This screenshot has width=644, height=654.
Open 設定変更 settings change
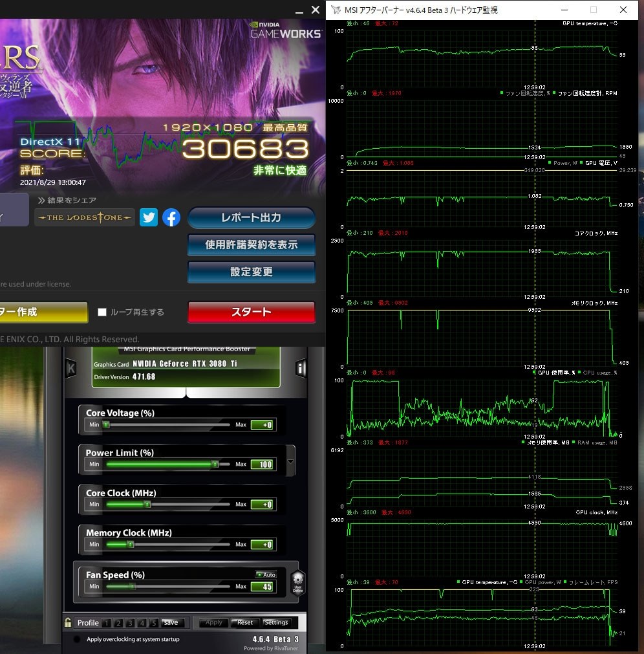pos(252,272)
